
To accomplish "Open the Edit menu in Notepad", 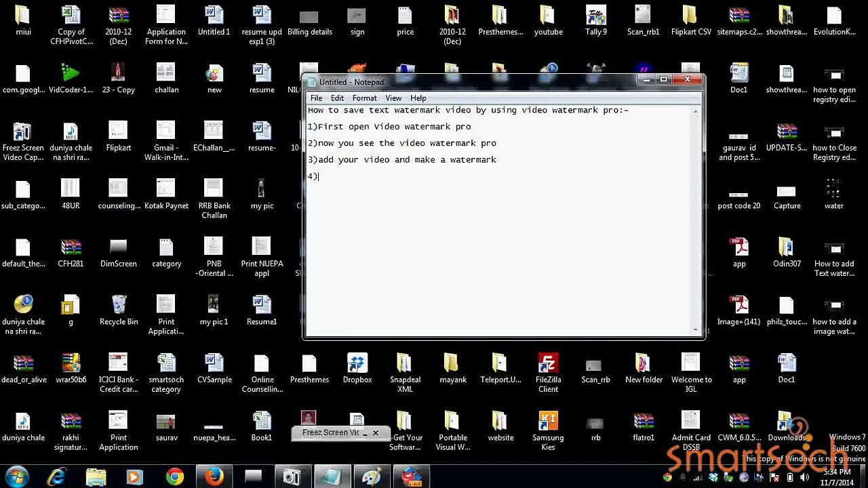I will coord(337,98).
